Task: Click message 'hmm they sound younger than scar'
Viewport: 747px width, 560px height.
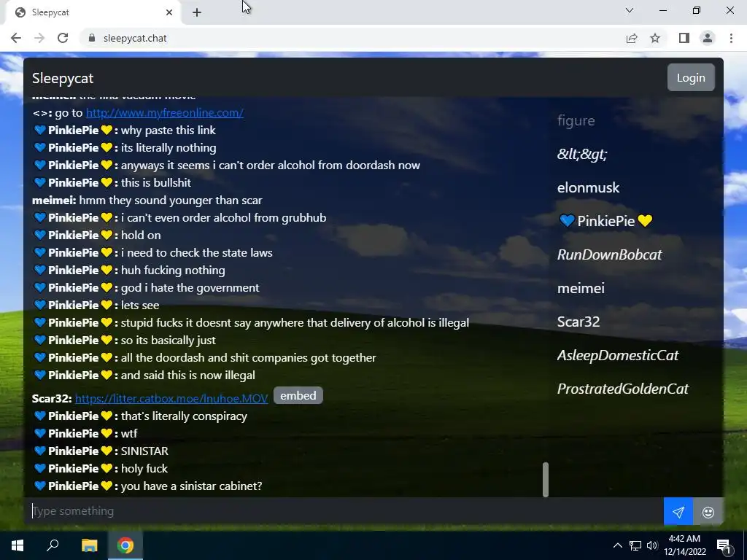Action: (x=171, y=201)
